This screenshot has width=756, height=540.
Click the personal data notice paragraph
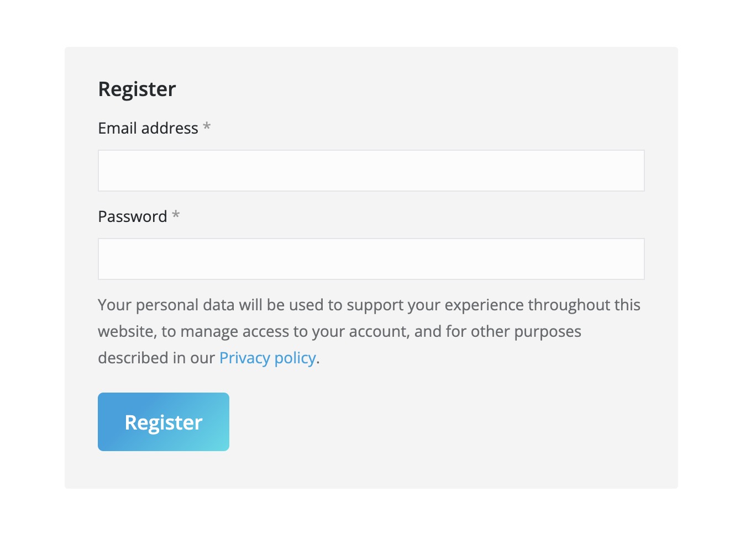[369, 331]
